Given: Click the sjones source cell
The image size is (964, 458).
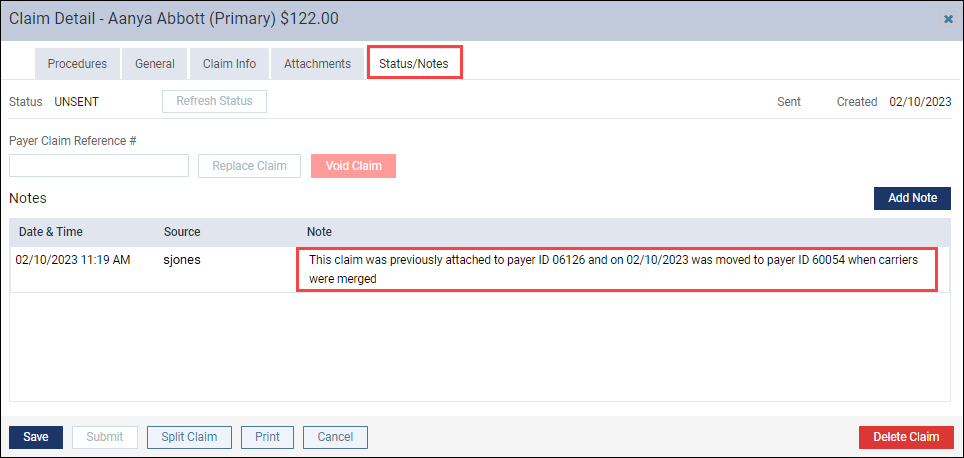Looking at the screenshot, I should (182, 260).
